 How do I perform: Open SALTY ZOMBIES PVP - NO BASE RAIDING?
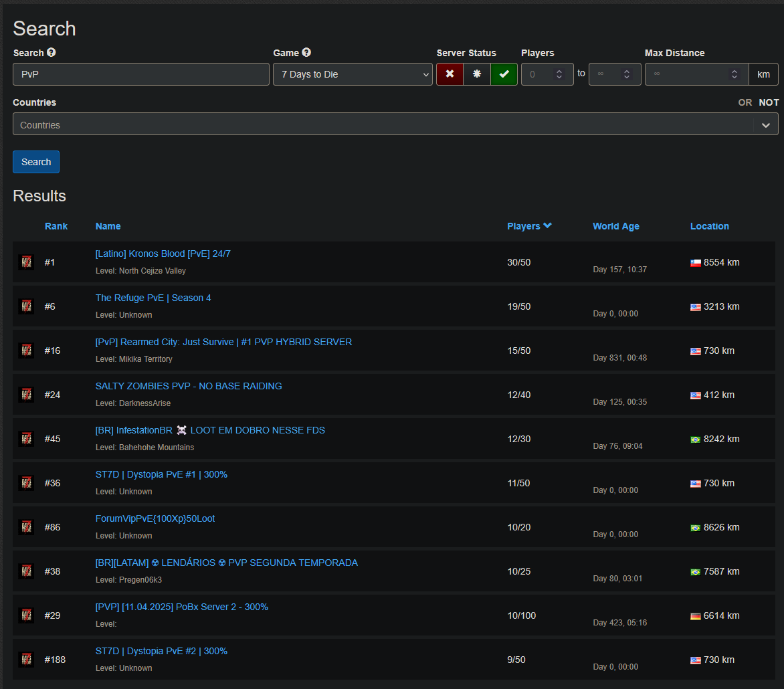pos(189,386)
